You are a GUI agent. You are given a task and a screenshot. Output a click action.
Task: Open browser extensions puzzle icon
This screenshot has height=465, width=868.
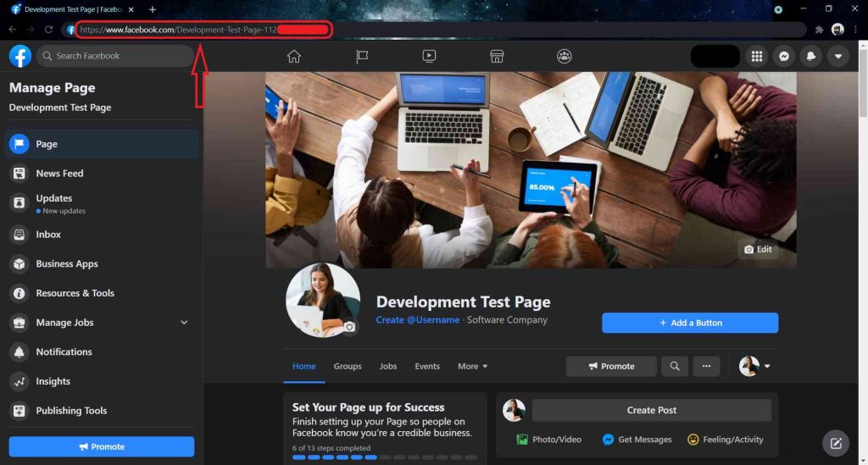pos(820,30)
